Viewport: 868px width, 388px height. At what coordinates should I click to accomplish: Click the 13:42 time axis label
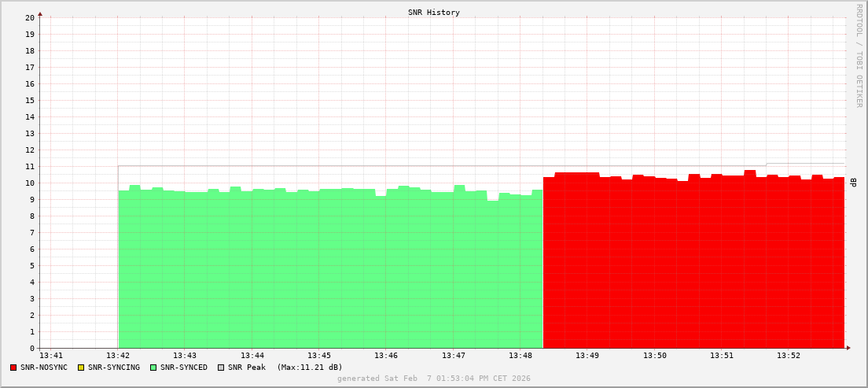[118, 356]
